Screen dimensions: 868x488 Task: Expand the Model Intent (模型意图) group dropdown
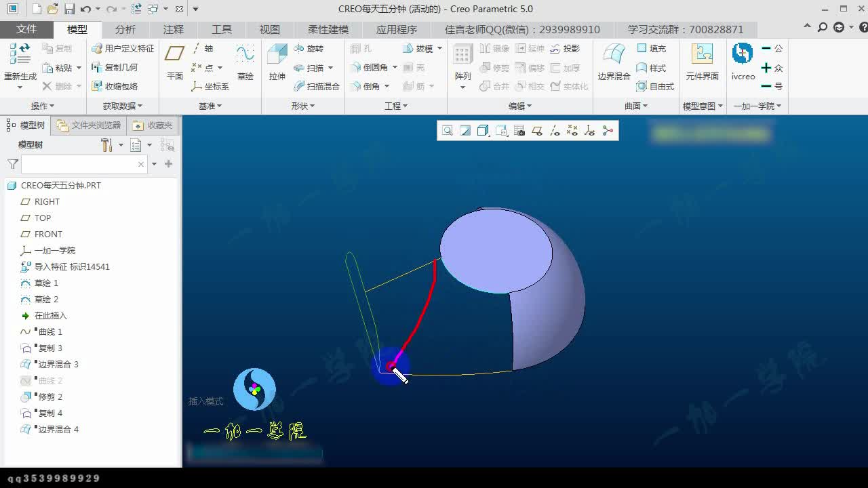pyautogui.click(x=703, y=106)
